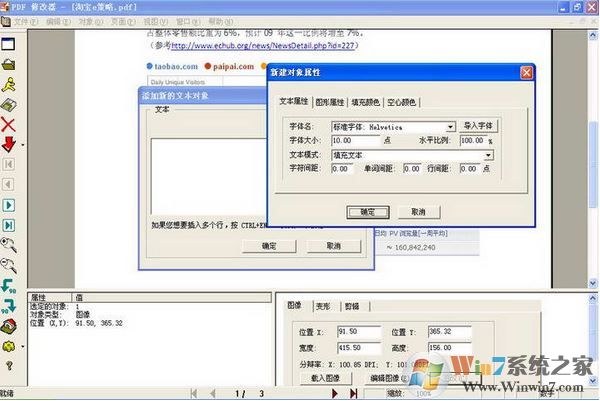
Task: Expand the 字体名 Helvetica dropdown
Action: (x=451, y=127)
